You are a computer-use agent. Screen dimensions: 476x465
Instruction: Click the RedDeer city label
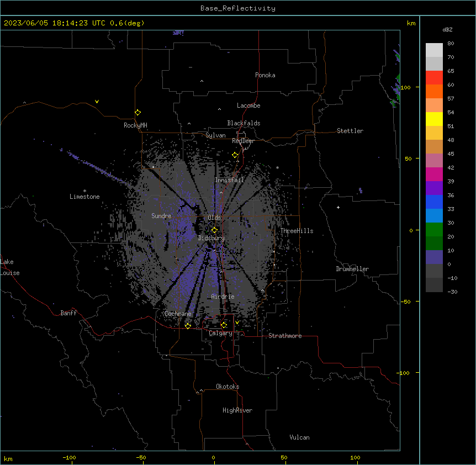(x=243, y=141)
